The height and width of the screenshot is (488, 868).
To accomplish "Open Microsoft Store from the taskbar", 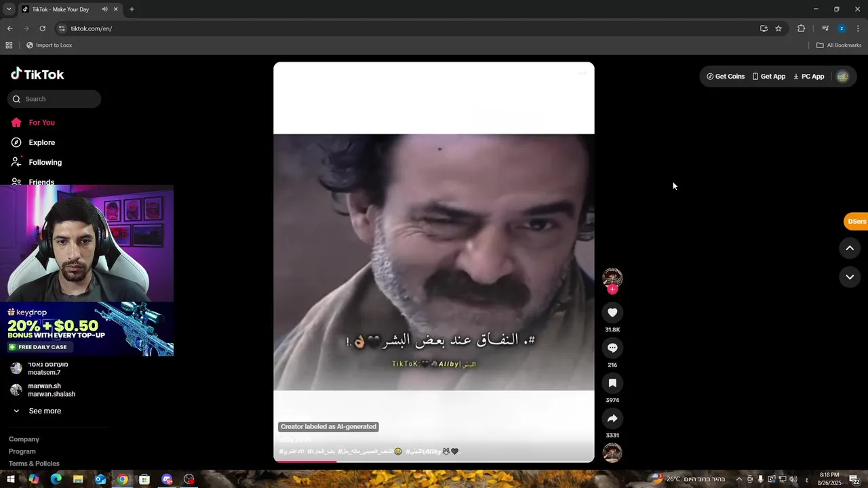I will point(144,479).
